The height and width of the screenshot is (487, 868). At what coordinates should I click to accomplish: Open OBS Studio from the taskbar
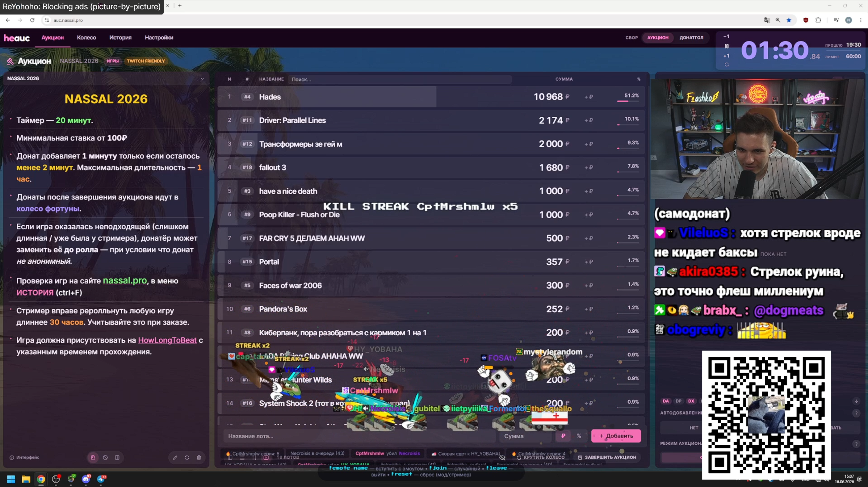click(x=56, y=479)
